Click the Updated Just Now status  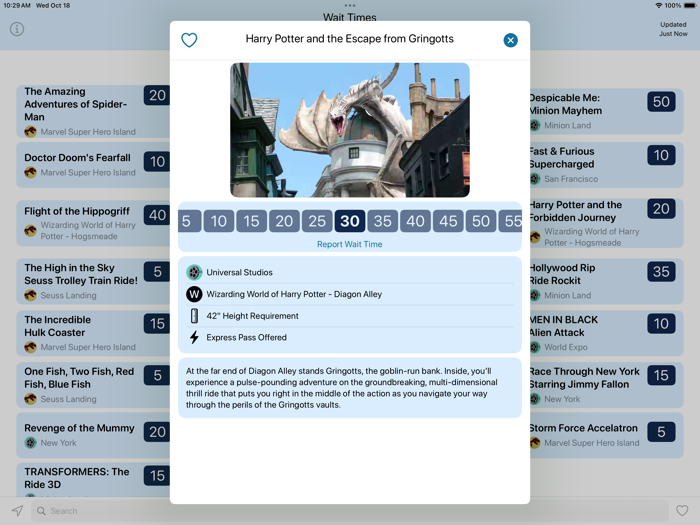point(673,29)
